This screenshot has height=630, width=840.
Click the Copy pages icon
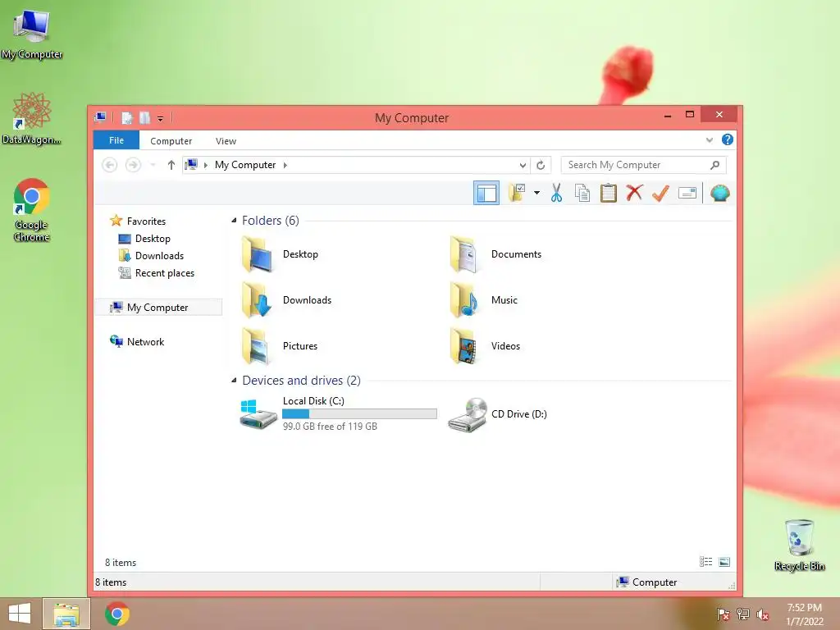click(x=582, y=193)
